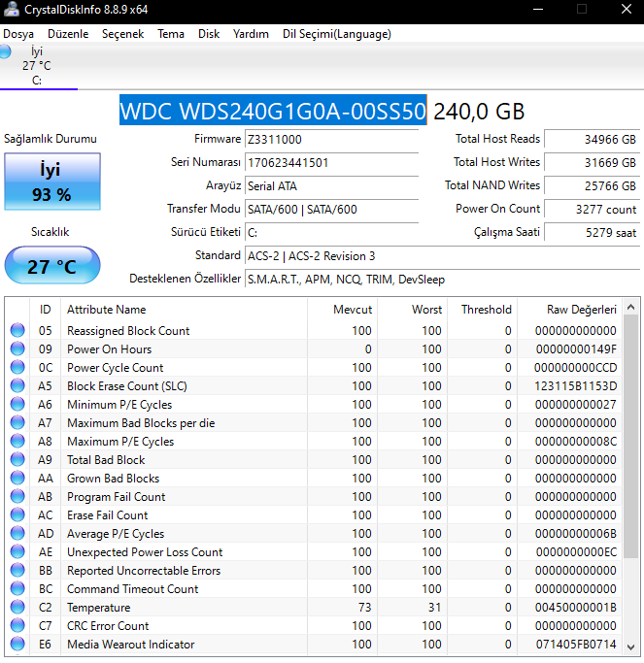Image resolution: width=644 pixels, height=663 pixels.
Task: Click the blue status orb beside İyi 27 °C
Action: (x=6, y=51)
